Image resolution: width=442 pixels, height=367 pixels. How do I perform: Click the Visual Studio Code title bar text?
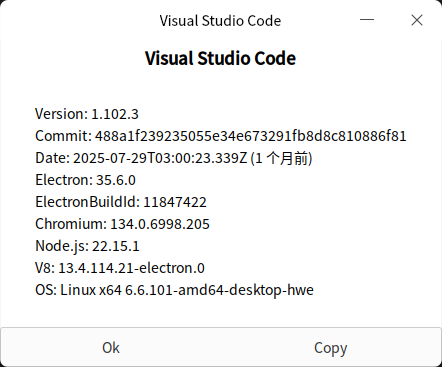click(x=220, y=21)
